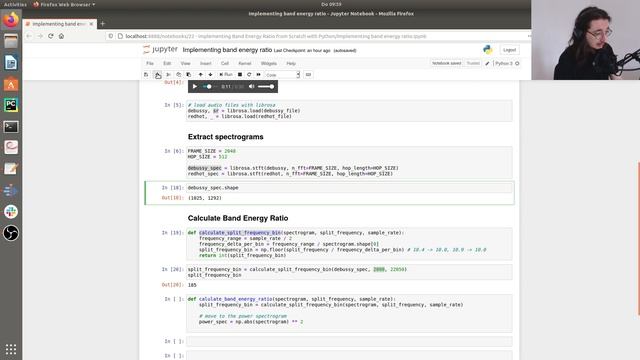Viewport: 640px width, 360px height.
Task: Reload the page in Firefox
Action: [51, 36]
